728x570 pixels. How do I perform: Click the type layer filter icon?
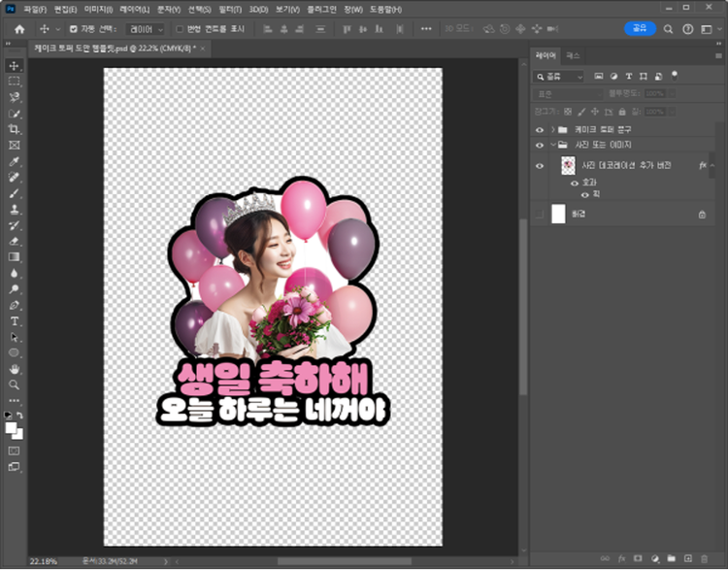(x=629, y=76)
